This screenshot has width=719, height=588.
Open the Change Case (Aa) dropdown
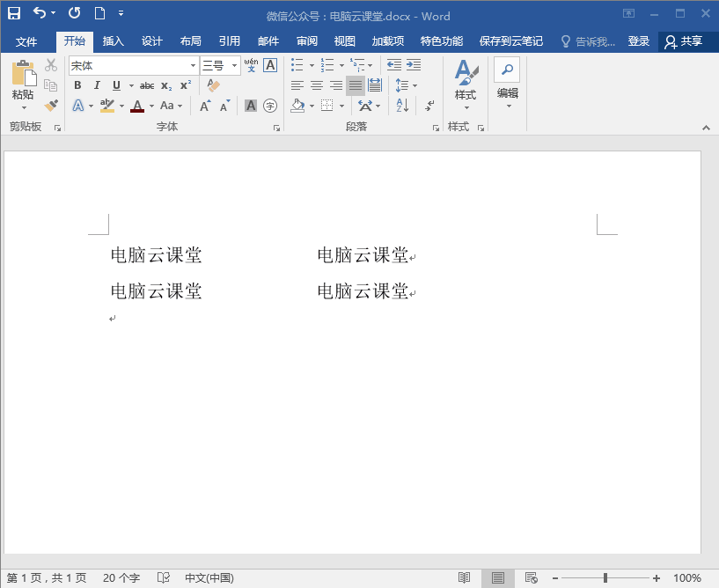point(171,106)
